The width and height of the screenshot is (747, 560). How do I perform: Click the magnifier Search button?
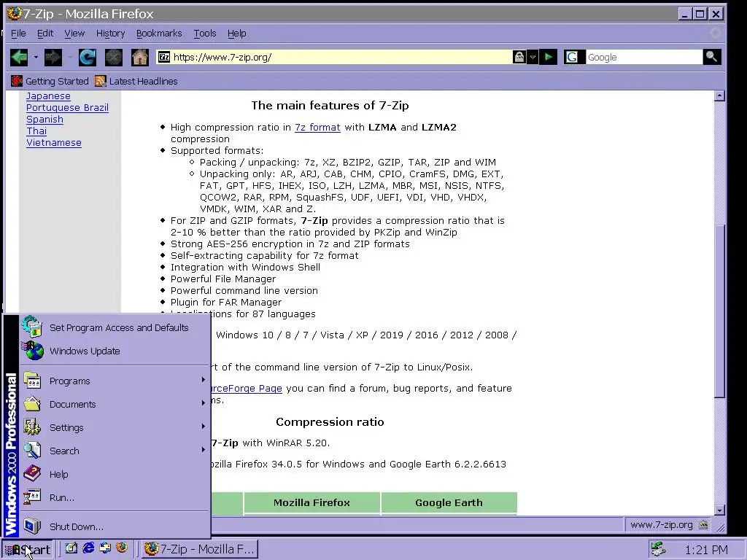pos(712,57)
